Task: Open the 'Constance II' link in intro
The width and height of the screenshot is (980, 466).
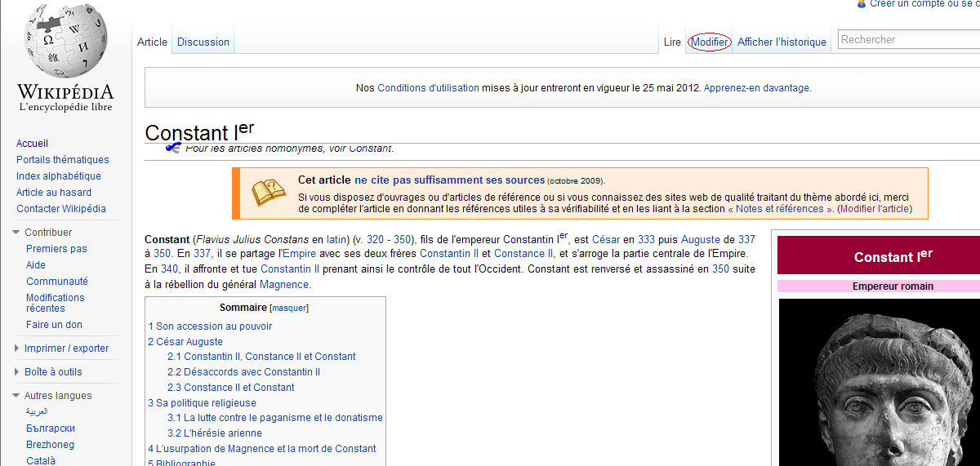Action: coord(524,255)
